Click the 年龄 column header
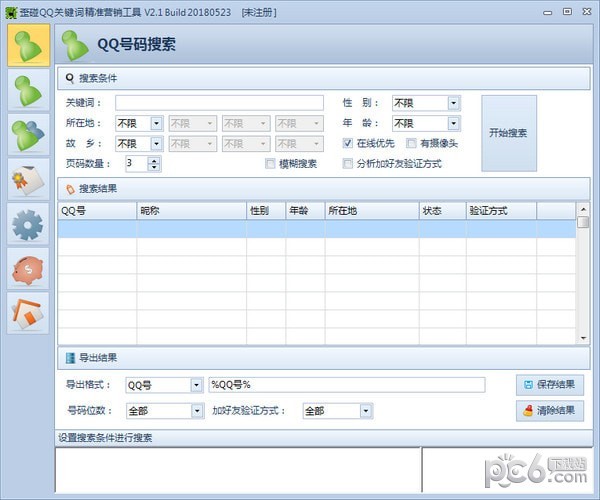Viewport: 600px width, 500px height. [x=305, y=210]
